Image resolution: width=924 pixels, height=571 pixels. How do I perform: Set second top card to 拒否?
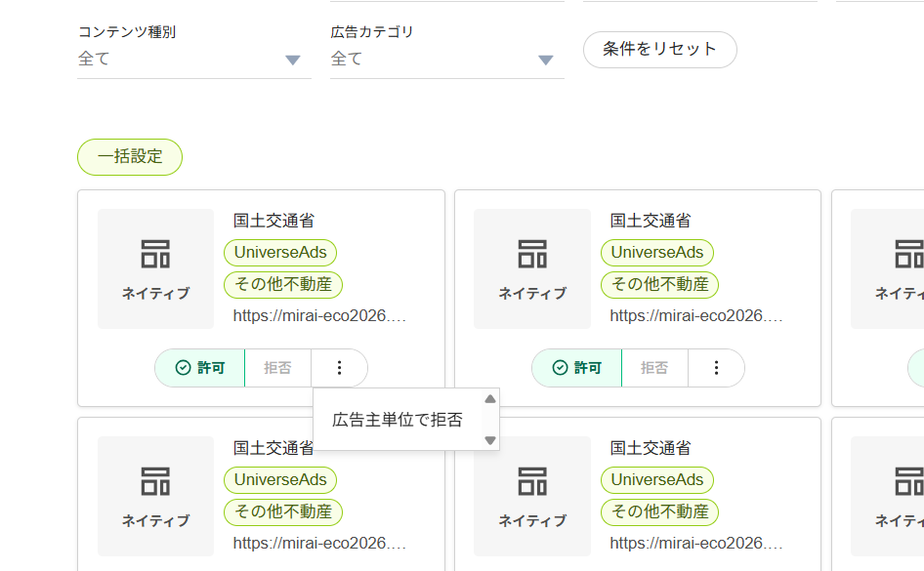[x=654, y=368]
